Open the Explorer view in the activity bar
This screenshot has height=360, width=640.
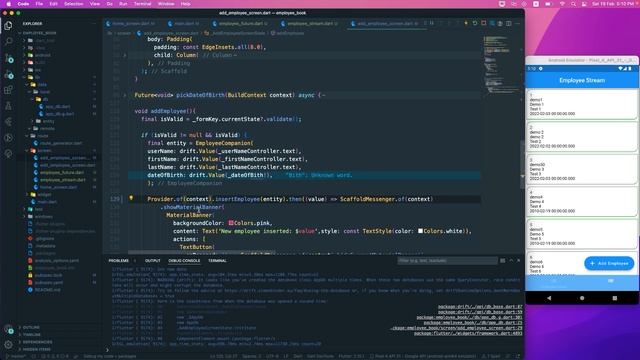(8, 25)
